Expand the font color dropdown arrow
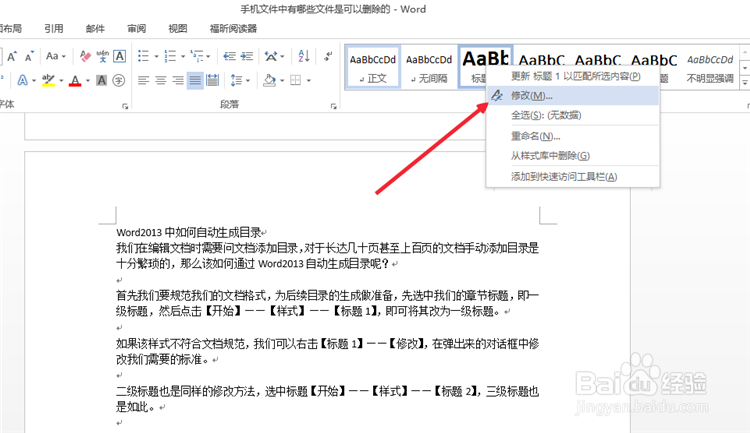Viewport: 750px width, 433px height. [x=88, y=81]
